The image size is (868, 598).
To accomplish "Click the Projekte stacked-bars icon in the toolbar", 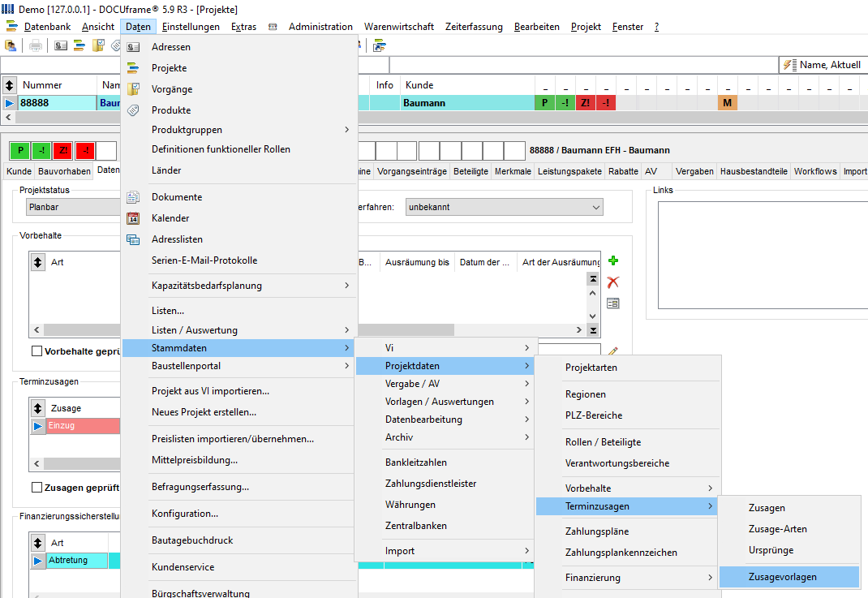I will [x=79, y=46].
